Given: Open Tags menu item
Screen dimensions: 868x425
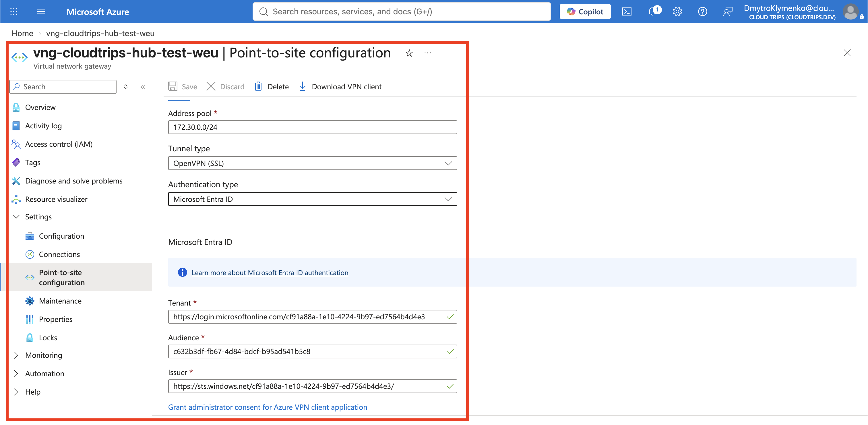Looking at the screenshot, I should point(33,163).
